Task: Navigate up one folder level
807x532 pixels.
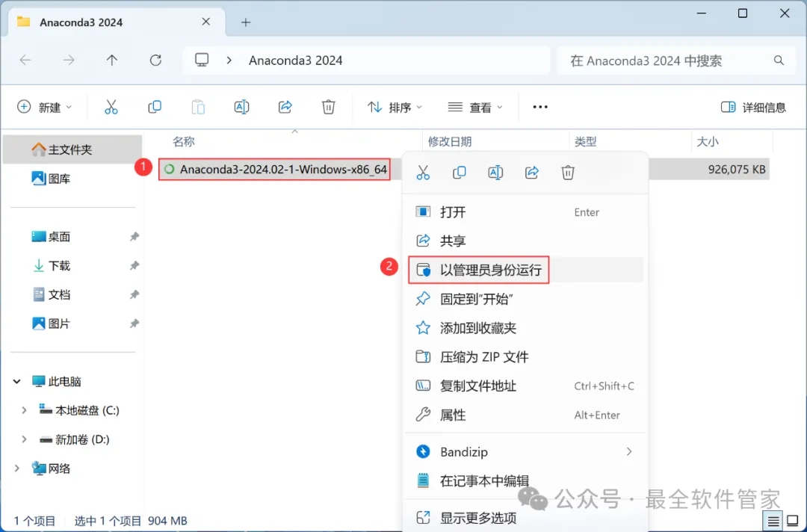Action: pyautogui.click(x=111, y=61)
